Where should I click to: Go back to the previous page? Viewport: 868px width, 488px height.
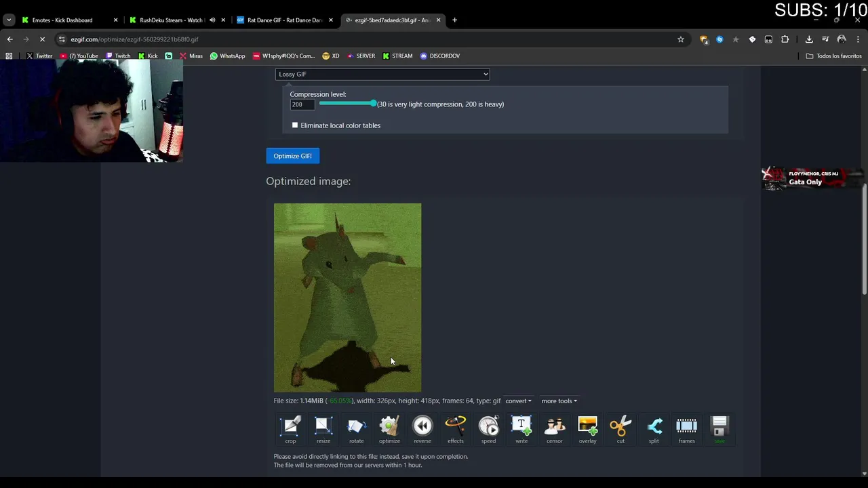point(10,39)
